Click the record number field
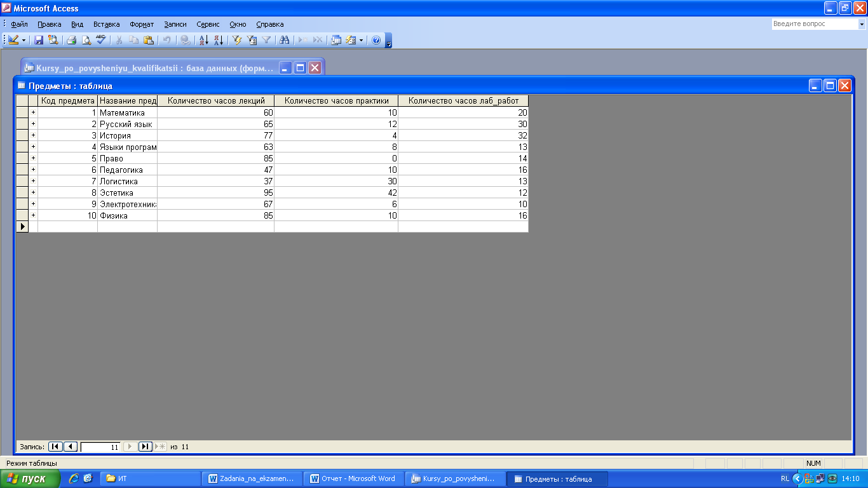 (x=101, y=447)
